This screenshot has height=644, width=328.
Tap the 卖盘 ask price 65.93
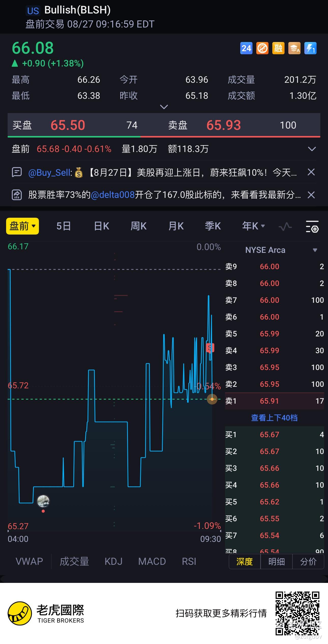pos(223,125)
